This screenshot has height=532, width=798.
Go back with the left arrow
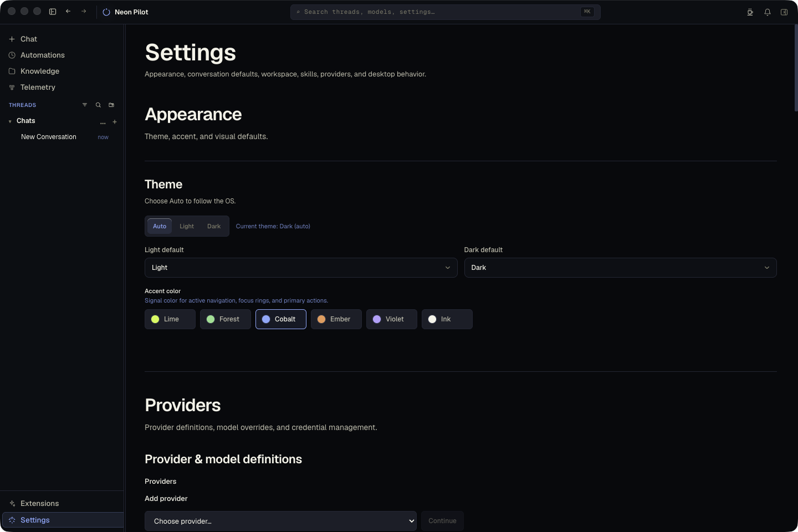click(x=68, y=12)
